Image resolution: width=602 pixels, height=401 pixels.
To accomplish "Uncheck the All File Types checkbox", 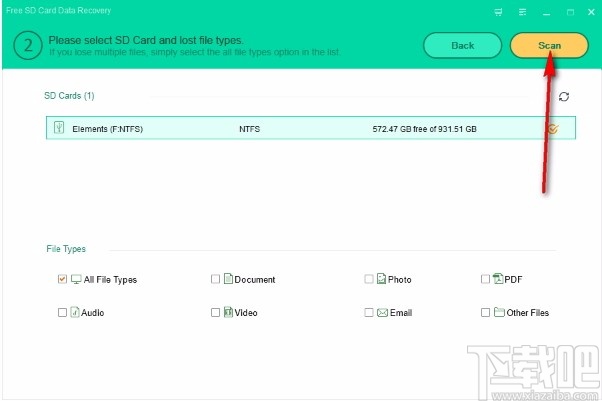I will tap(62, 279).
